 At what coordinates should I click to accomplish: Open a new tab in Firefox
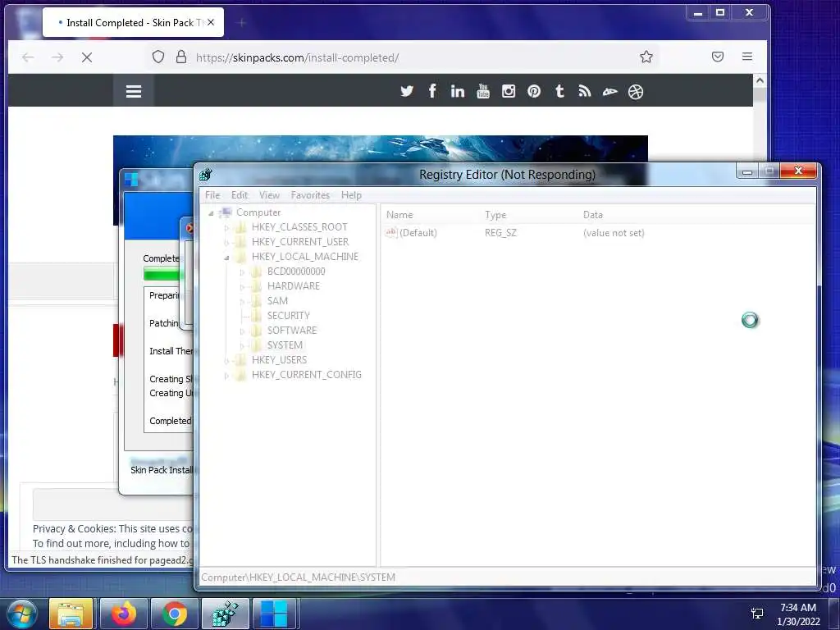pos(242,22)
